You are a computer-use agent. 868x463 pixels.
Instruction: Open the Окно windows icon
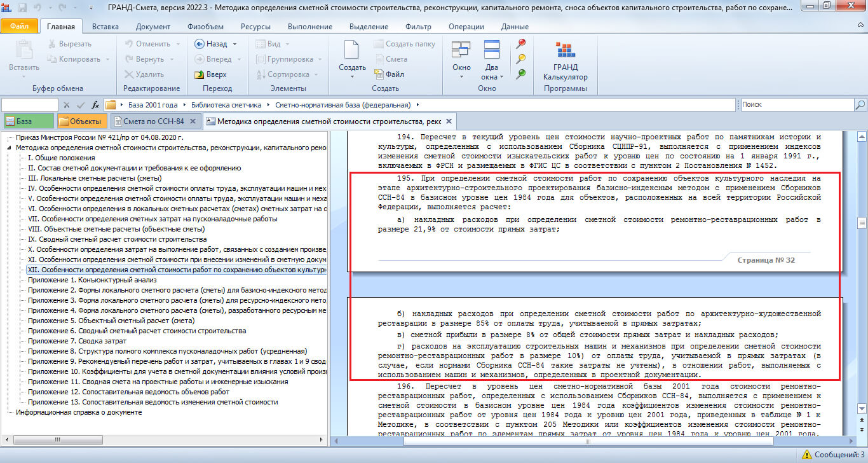click(x=461, y=50)
